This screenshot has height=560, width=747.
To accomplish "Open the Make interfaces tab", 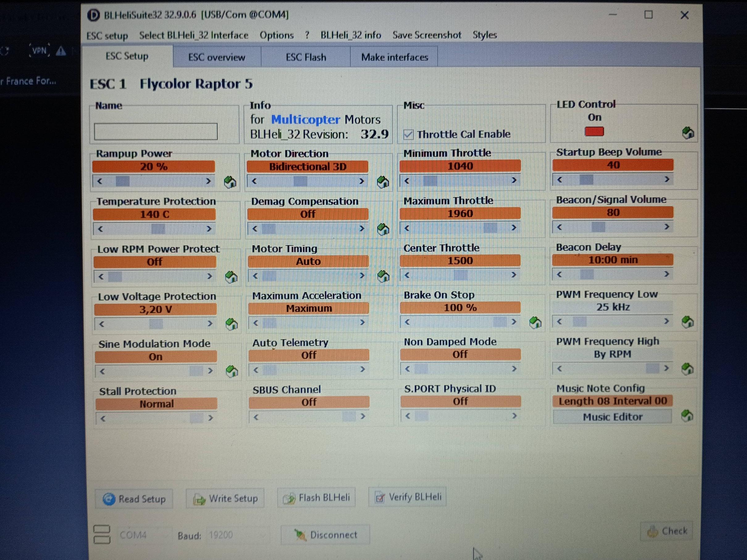I will tap(394, 57).
